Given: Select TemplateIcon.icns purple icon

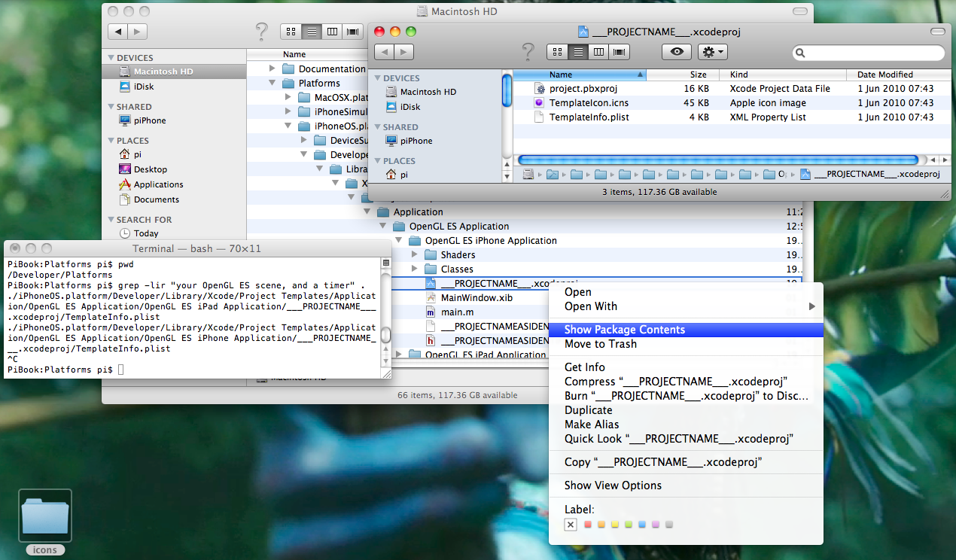Looking at the screenshot, I should 539,103.
